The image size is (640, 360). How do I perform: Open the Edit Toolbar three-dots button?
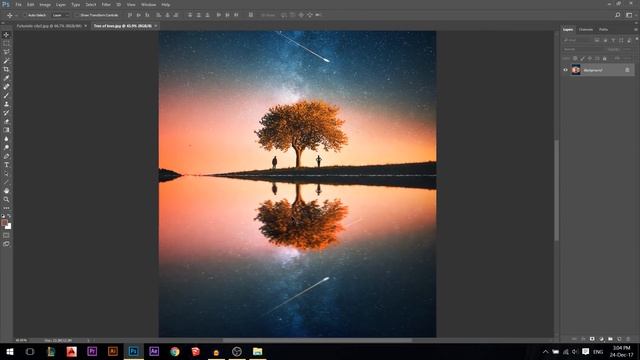point(6,208)
